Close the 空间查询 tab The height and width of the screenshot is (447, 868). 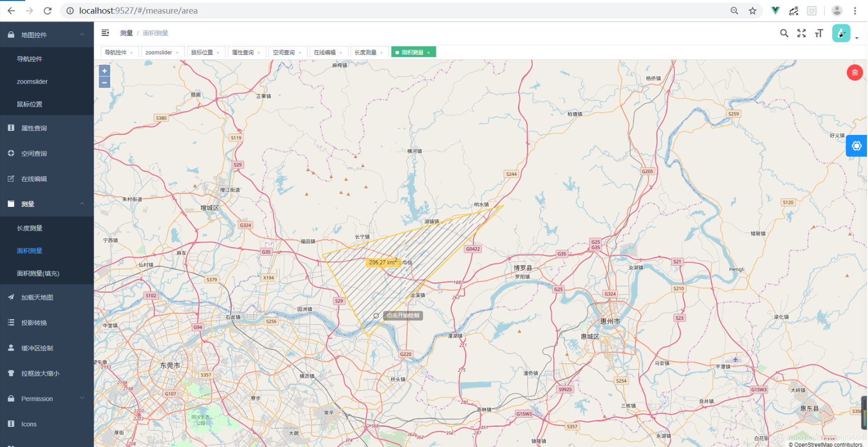pyautogui.click(x=300, y=53)
